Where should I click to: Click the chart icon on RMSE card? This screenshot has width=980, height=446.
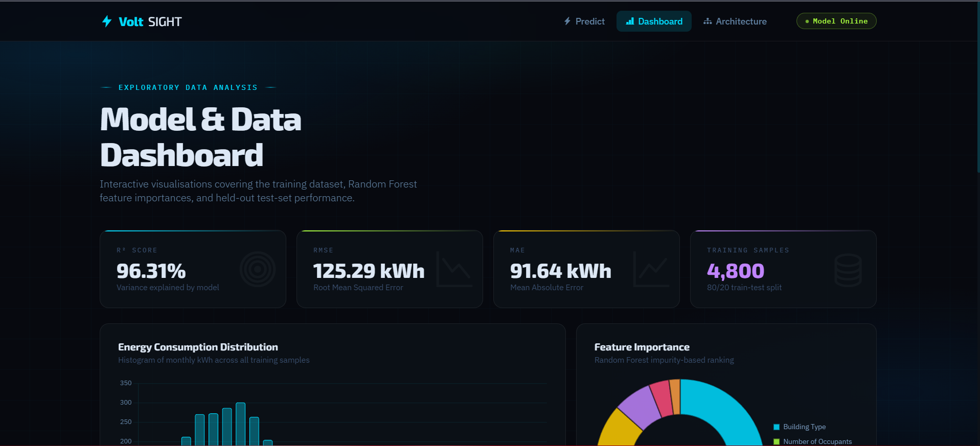point(454,269)
